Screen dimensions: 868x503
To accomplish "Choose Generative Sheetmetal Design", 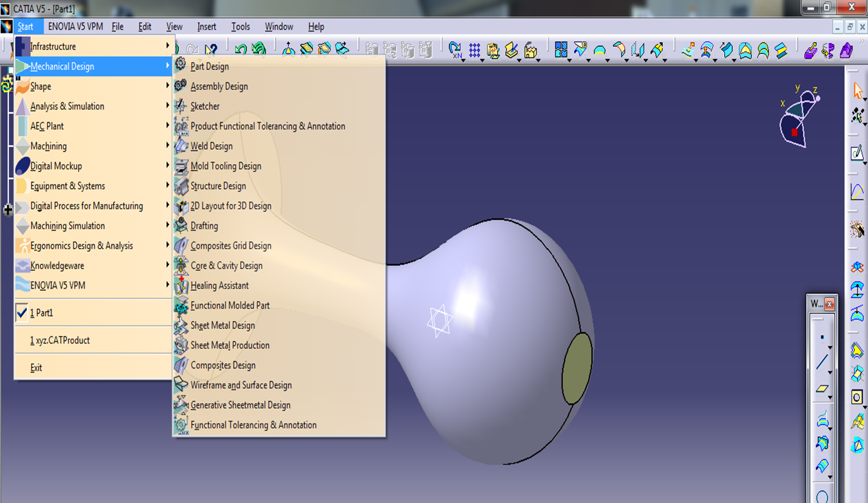I will 240,405.
